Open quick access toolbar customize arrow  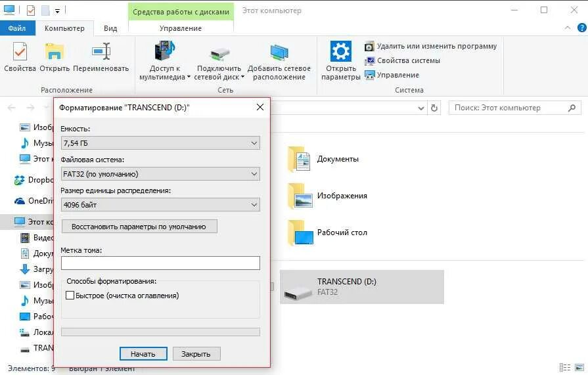coord(57,11)
